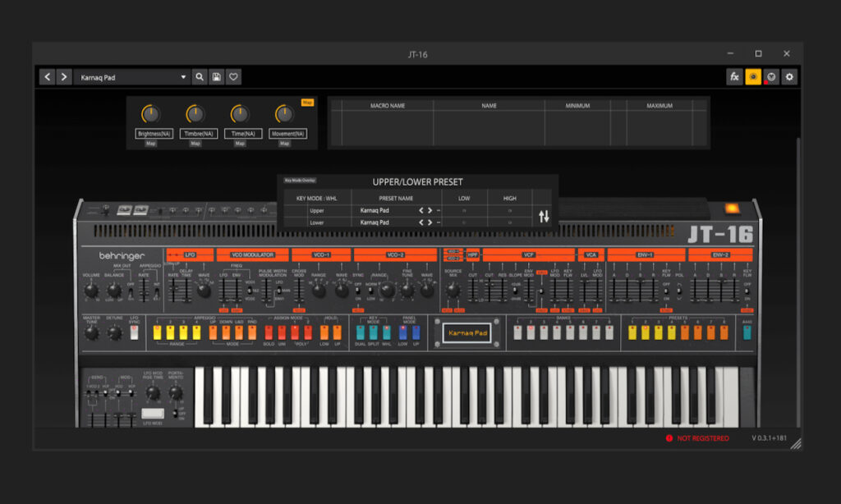This screenshot has height=504, width=841.
Task: Select WHL key mode button
Action: coord(386,332)
